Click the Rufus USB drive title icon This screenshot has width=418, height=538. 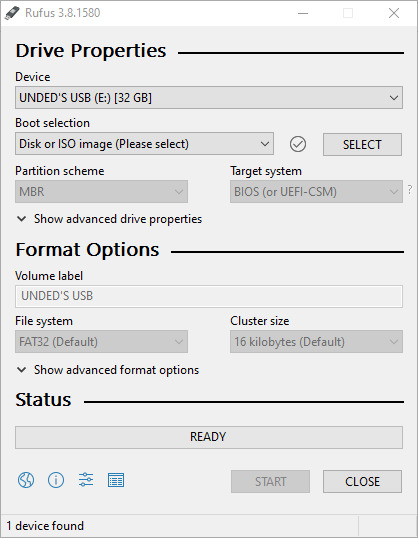(x=12, y=13)
